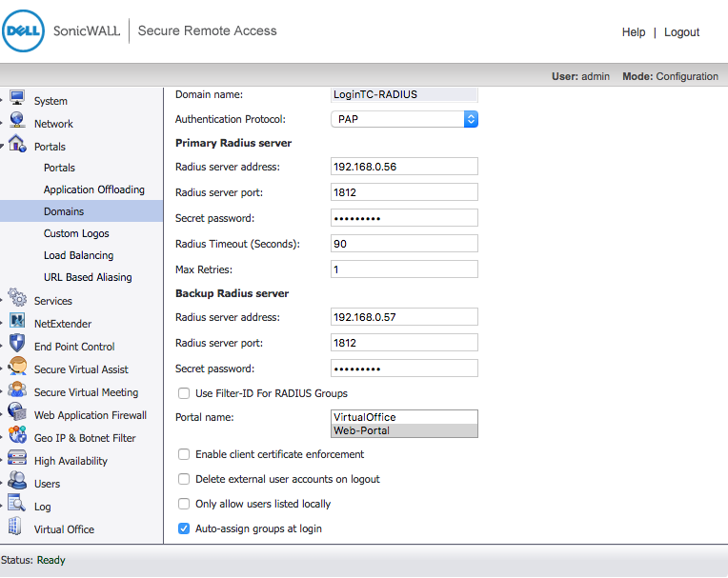Check Enable client certificate enforcement
728x578 pixels.
coord(184,454)
